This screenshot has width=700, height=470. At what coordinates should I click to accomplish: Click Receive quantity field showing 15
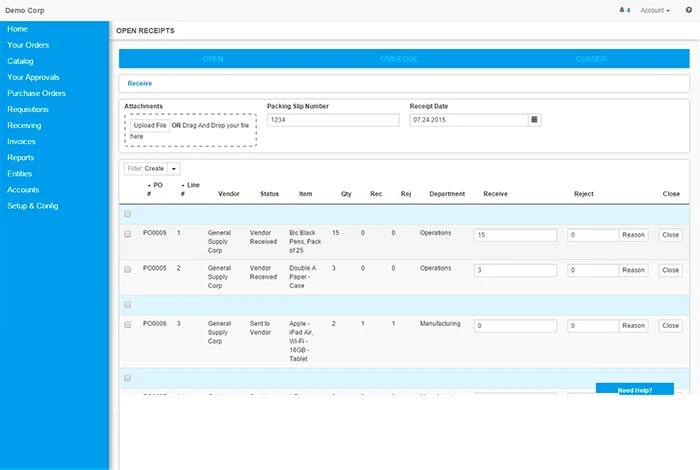(515, 235)
